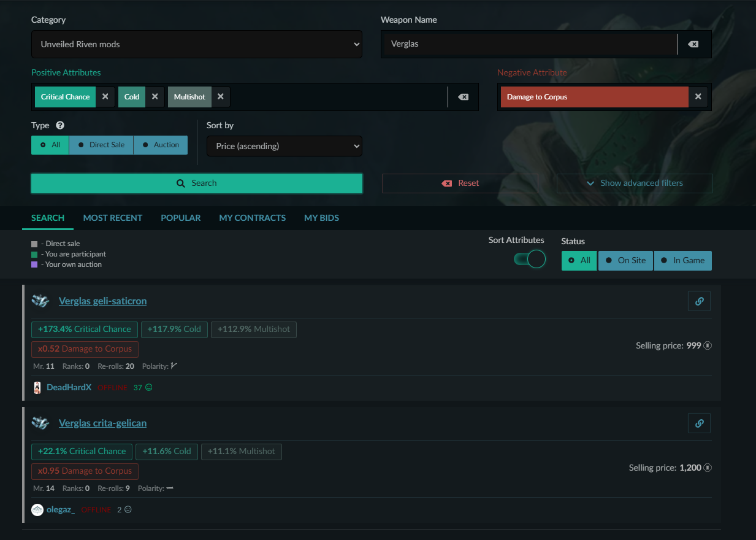Select the Direct Sale type filter

pyautogui.click(x=101, y=145)
